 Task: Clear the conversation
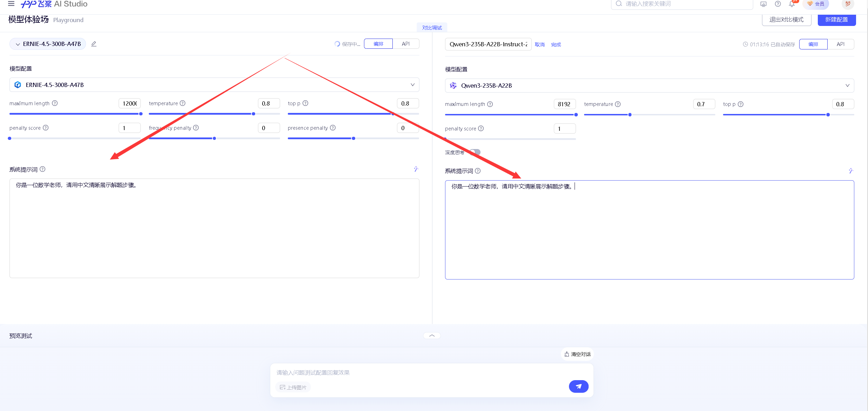577,354
